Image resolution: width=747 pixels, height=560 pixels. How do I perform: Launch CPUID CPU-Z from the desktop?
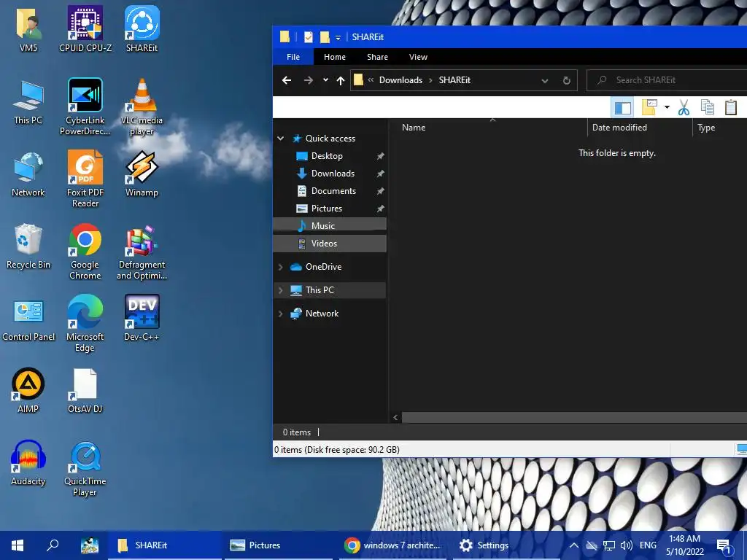coord(85,29)
